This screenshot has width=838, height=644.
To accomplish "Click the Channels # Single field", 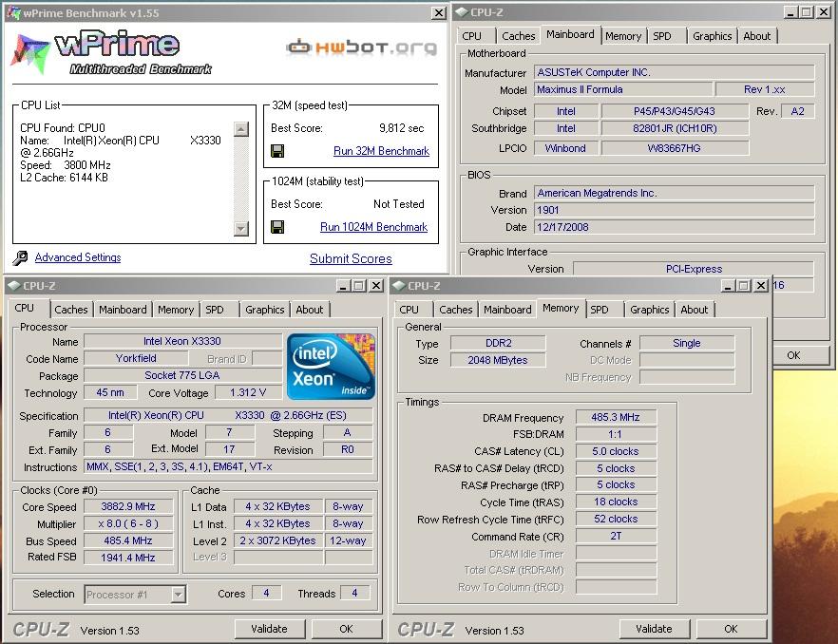I will point(687,343).
